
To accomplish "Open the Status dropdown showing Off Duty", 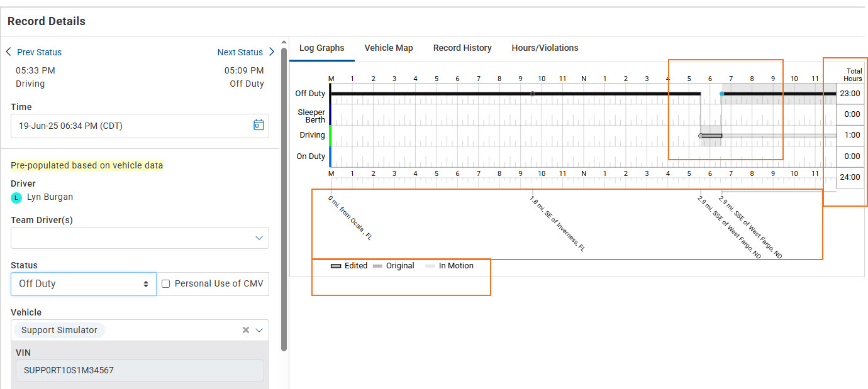I will pos(84,284).
